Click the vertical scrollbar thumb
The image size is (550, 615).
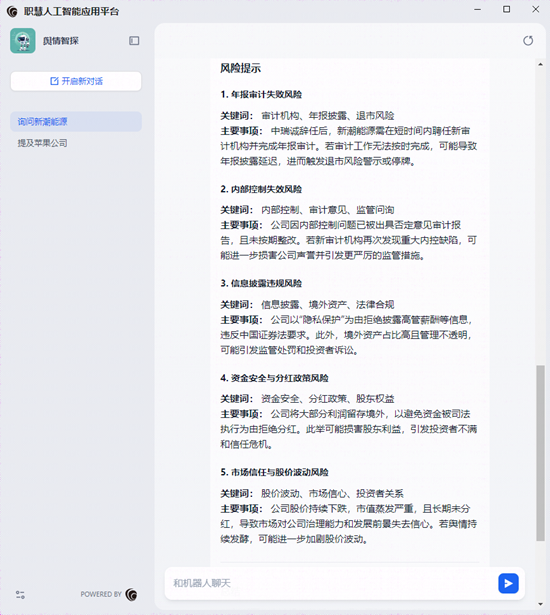click(x=541, y=453)
